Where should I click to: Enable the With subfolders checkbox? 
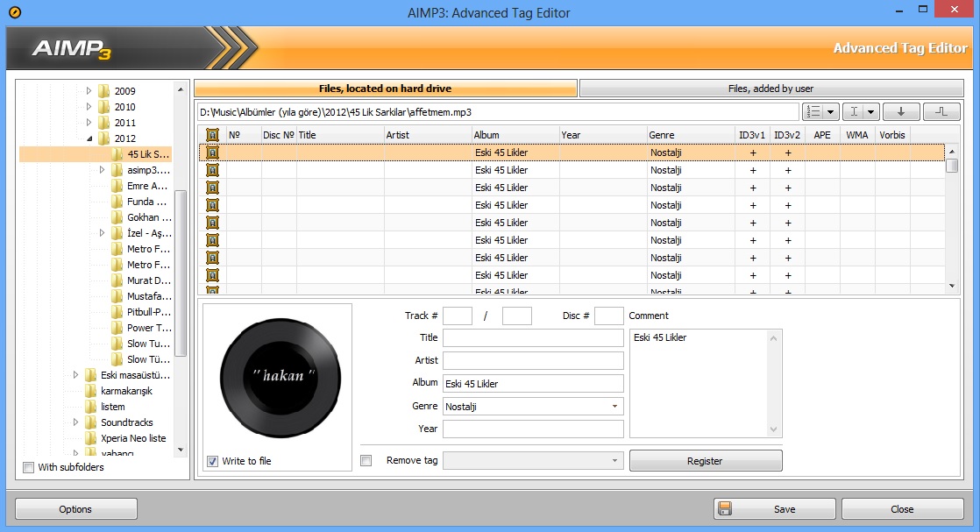coord(28,468)
